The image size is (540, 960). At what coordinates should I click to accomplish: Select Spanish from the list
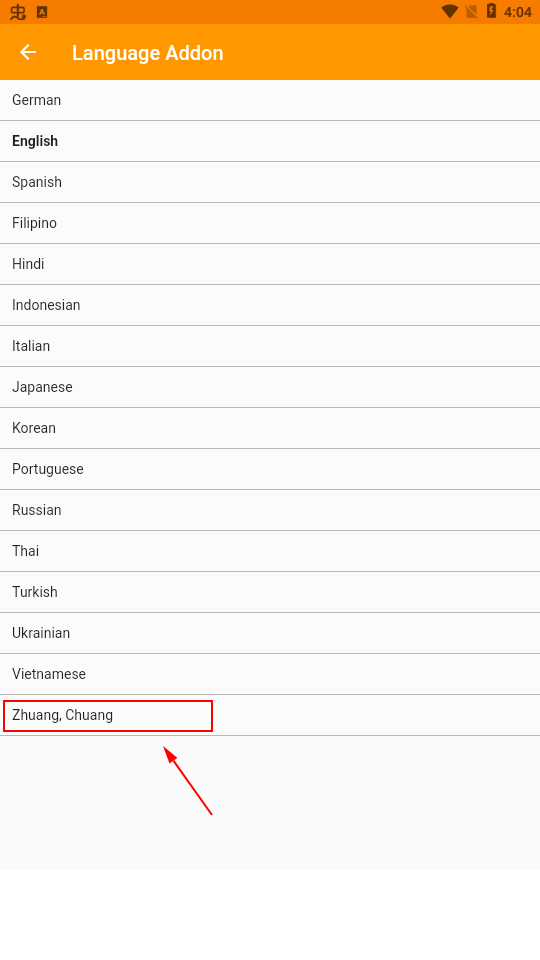[x=270, y=182]
